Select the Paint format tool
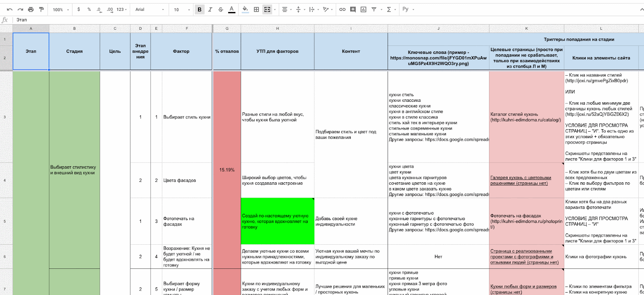The height and width of the screenshot is (295, 644). pyautogui.click(x=41, y=9)
